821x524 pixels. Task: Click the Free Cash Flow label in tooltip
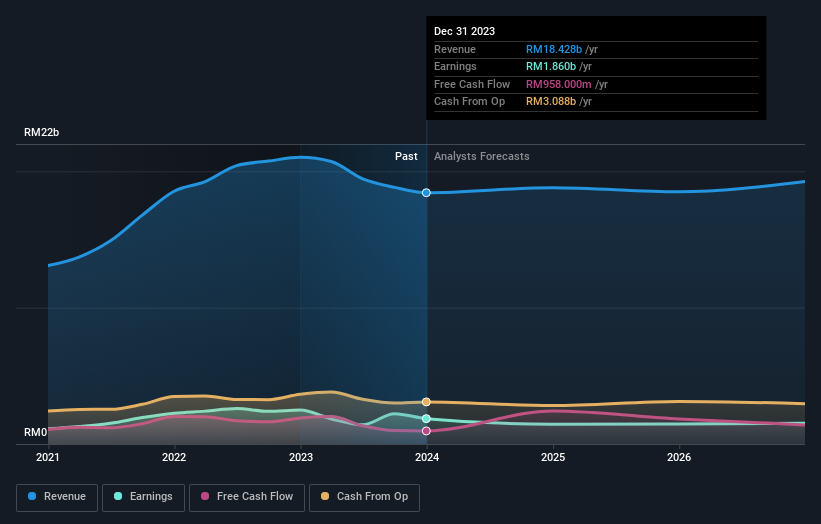click(x=472, y=84)
